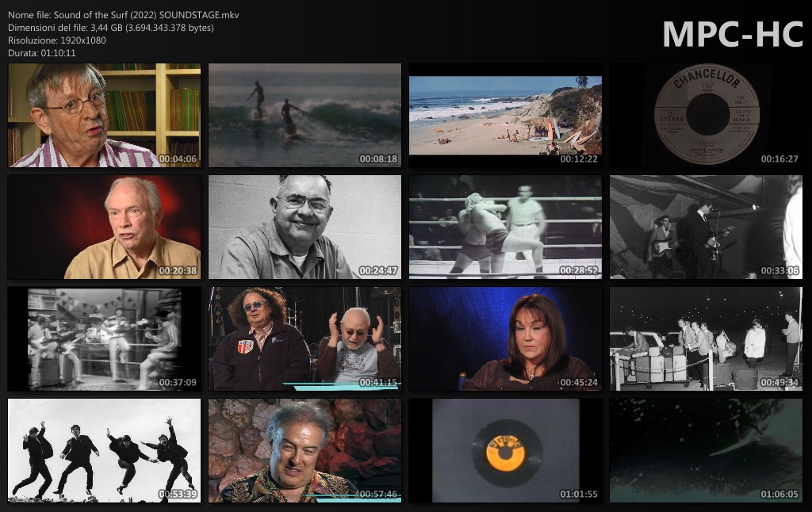Select the thumbnail timestamped 00:57:46

click(304, 451)
